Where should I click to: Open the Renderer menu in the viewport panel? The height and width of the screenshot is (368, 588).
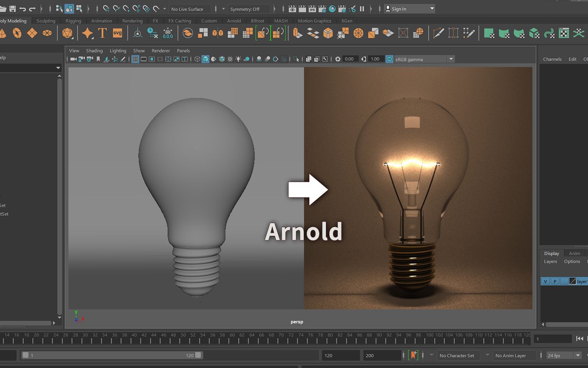(x=160, y=50)
